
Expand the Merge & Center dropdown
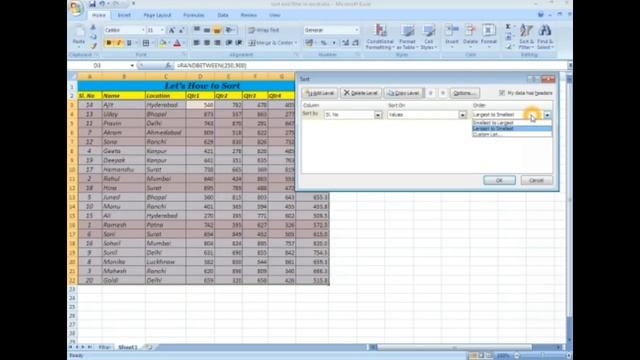296,43
